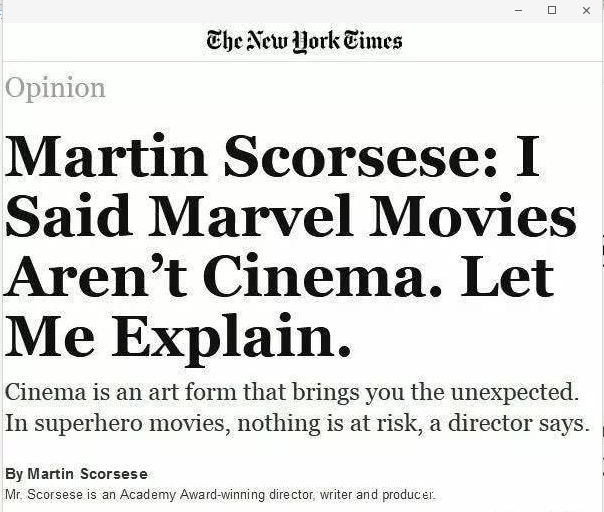Click the author bio line under the byline
The width and height of the screenshot is (604, 512).
click(x=220, y=495)
